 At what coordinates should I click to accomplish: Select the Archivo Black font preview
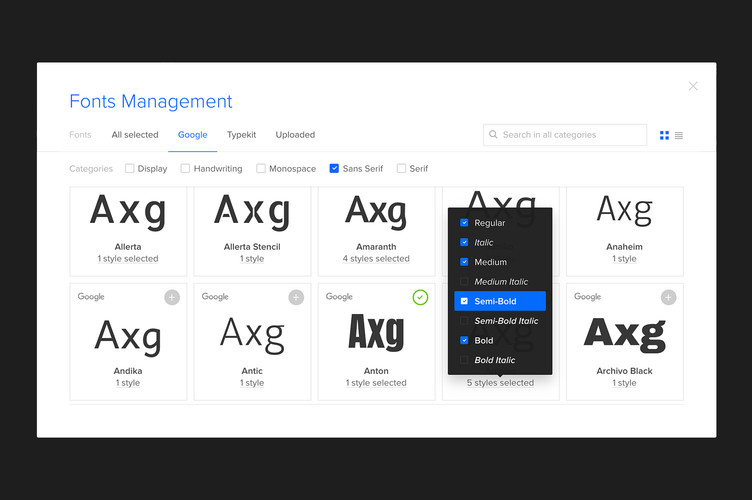[x=624, y=334]
